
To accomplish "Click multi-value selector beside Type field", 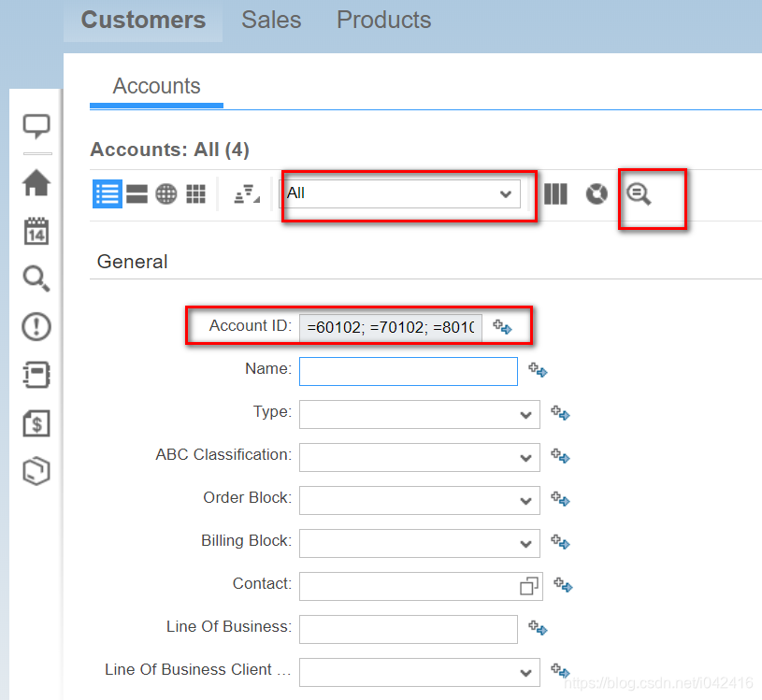I will point(560,413).
